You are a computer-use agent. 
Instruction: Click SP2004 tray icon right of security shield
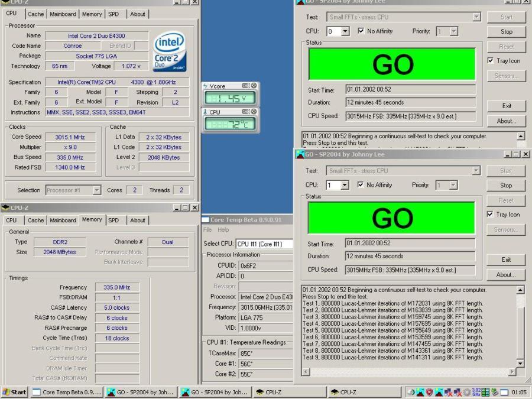(x=439, y=392)
